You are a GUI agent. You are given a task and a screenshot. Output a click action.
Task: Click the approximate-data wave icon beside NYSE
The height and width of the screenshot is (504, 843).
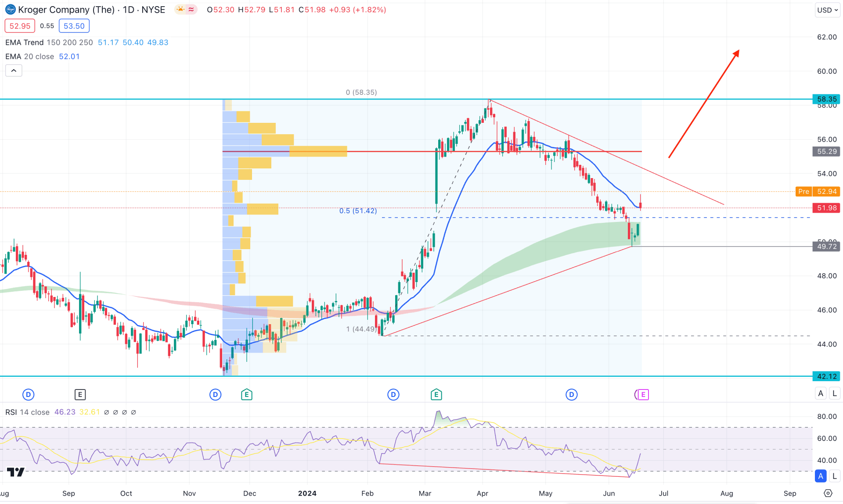191,9
